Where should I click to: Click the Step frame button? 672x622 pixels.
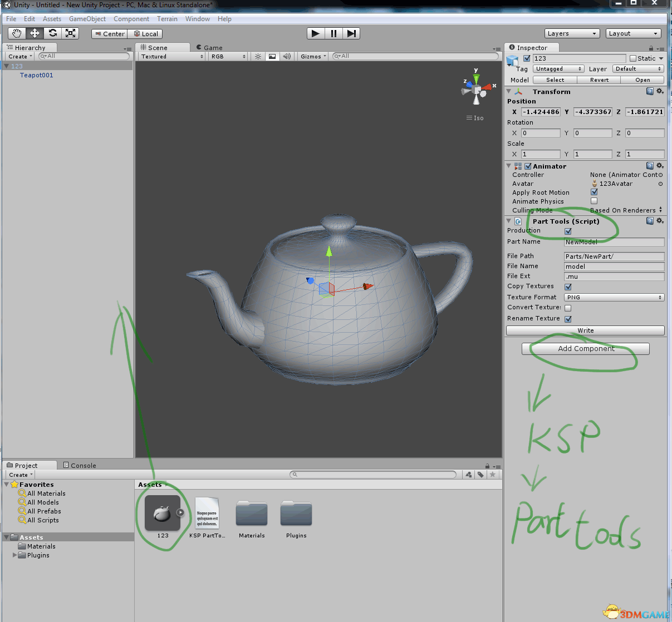coord(351,33)
